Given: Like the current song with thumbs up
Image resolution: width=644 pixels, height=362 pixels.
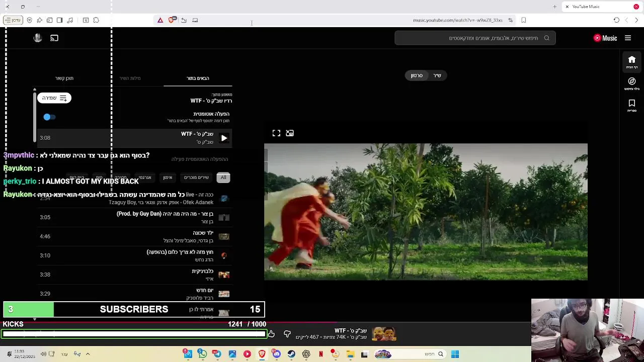Looking at the screenshot, I should [x=271, y=334].
